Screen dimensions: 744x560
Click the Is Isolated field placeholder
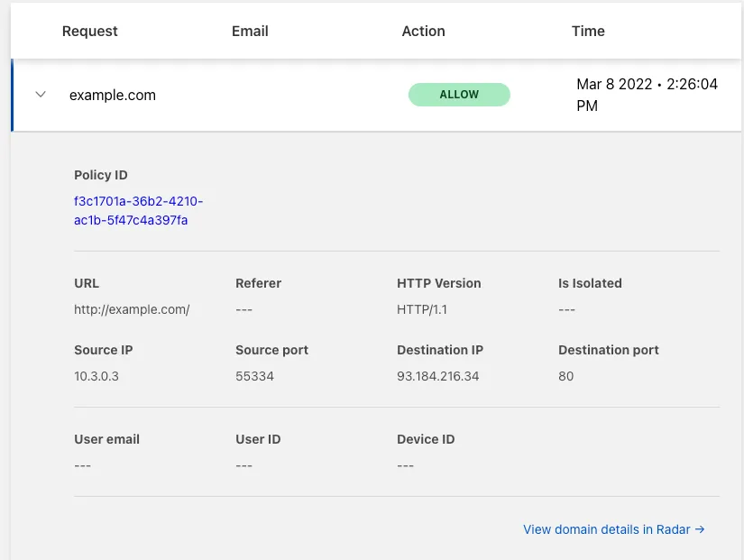pyautogui.click(x=566, y=309)
